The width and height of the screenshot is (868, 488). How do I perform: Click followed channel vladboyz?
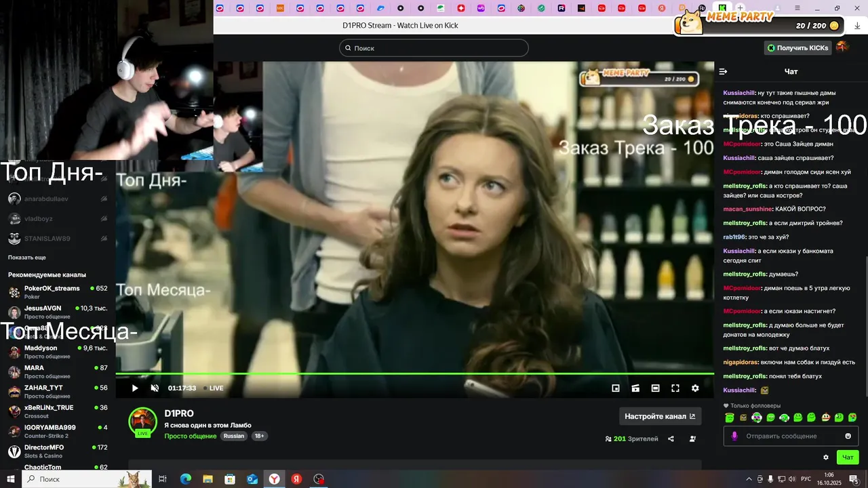tap(58, 219)
